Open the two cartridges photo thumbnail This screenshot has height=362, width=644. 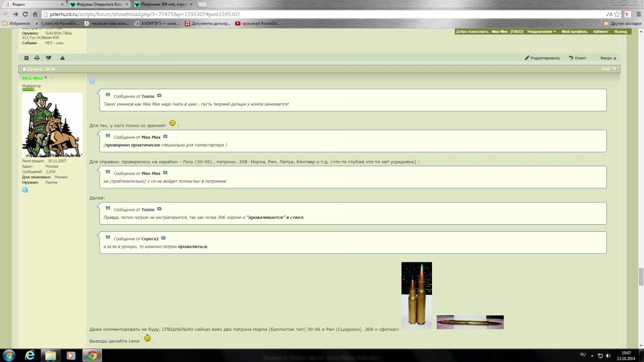[x=416, y=295]
